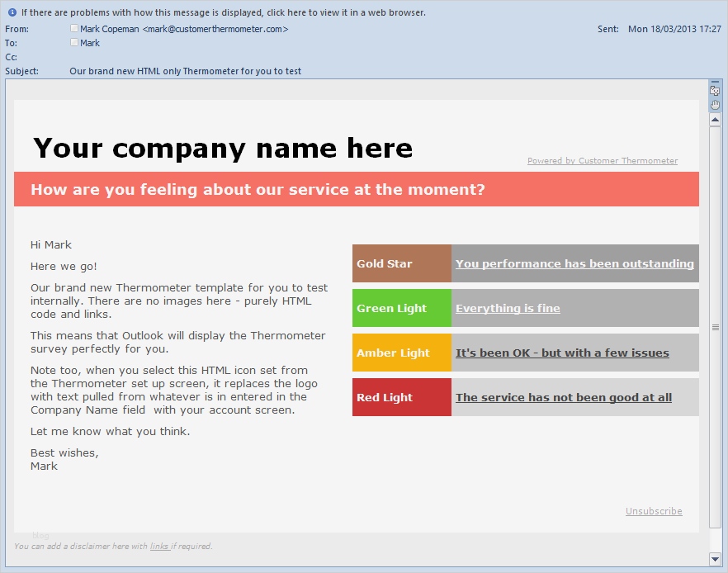The width and height of the screenshot is (728, 573).
Task: Click the 'How are you feeling' banner
Action: point(357,189)
